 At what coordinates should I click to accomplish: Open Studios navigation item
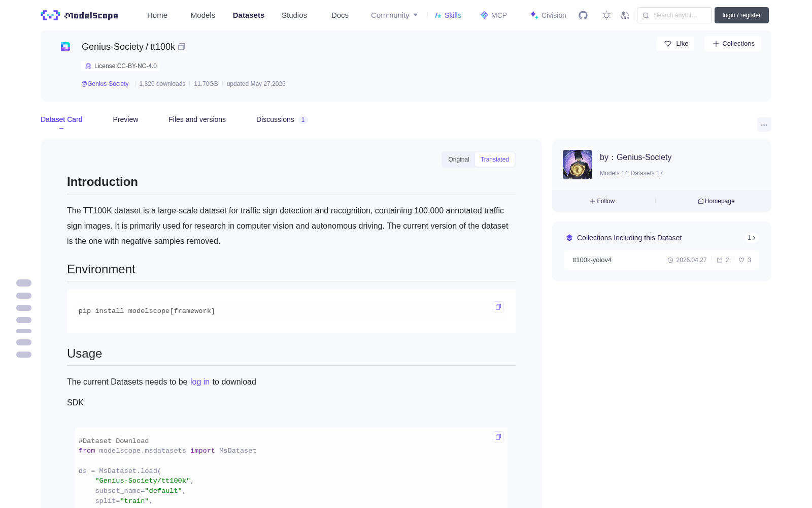[x=294, y=15]
